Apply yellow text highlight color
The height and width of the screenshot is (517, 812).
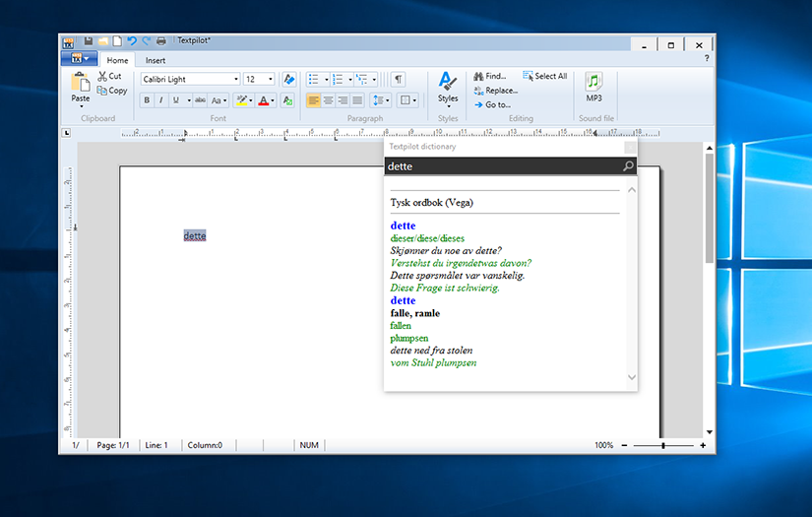tap(241, 100)
